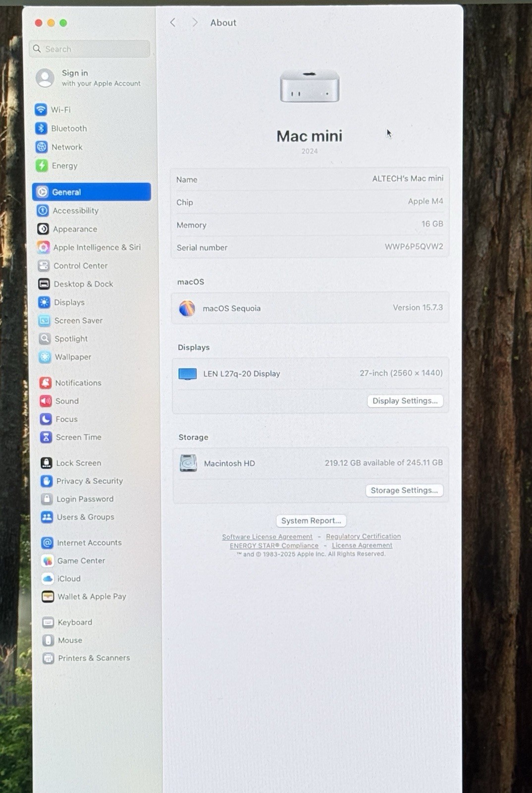Viewport: 532px width, 793px height.
Task: Click the green zoom window button
Action: (x=63, y=23)
